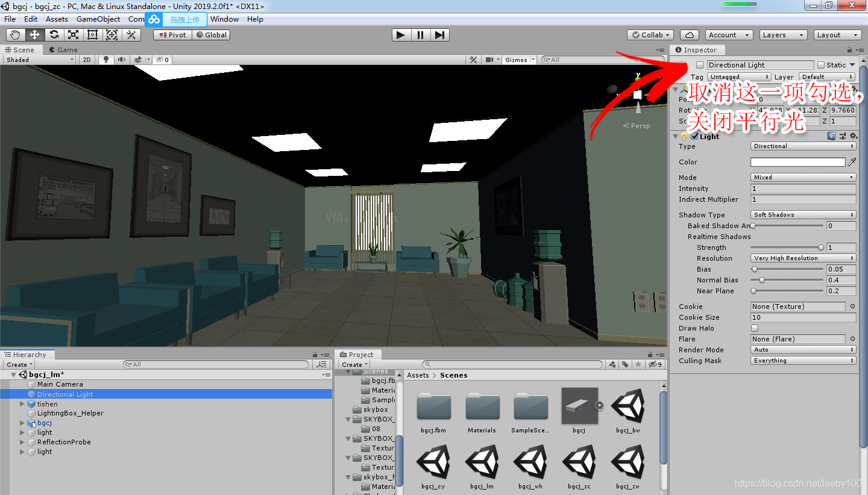Switch to the Game tab
The image size is (868, 495).
click(63, 50)
